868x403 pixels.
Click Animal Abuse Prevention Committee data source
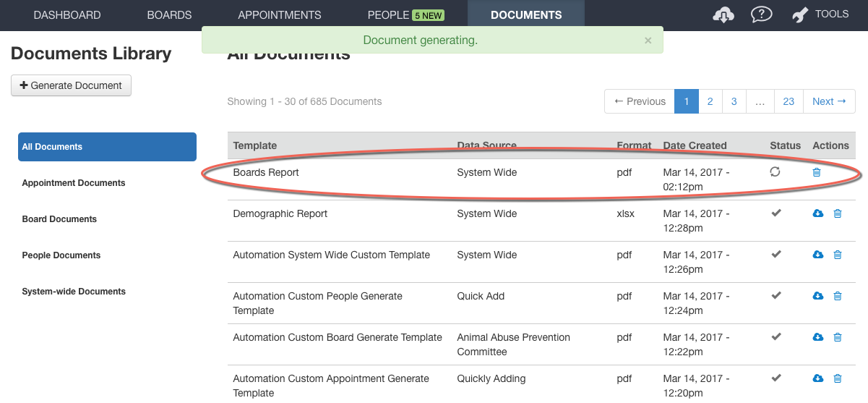[514, 344]
